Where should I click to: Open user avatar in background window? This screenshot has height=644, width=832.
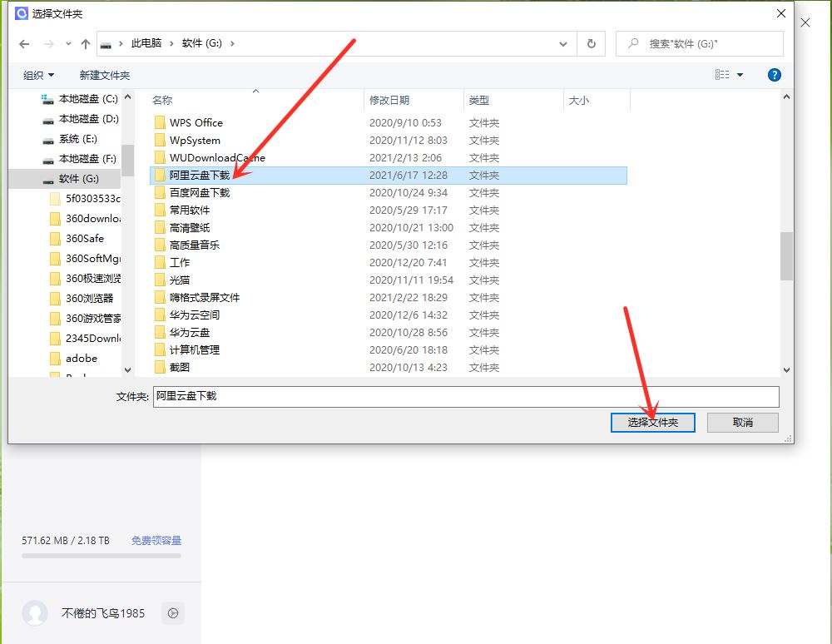point(35,613)
